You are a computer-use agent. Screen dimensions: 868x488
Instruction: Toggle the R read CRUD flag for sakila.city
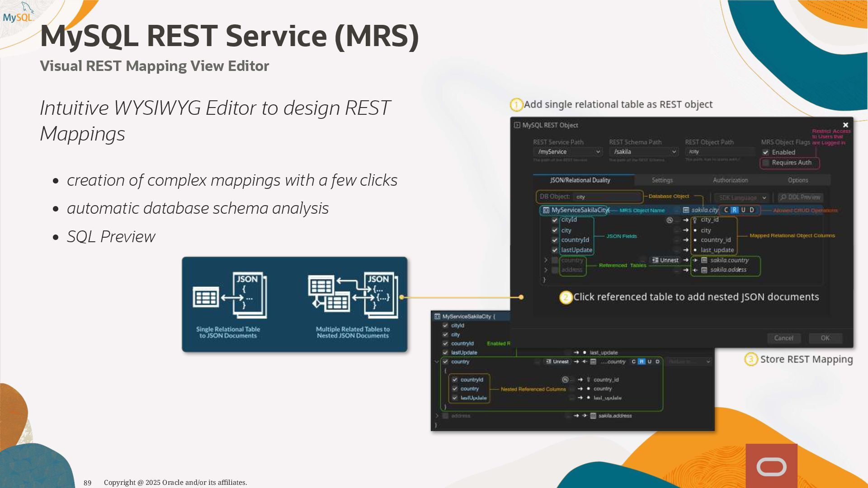[x=734, y=210]
